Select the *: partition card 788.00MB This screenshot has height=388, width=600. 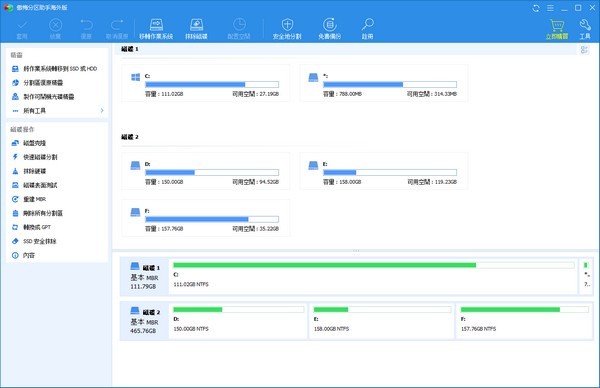click(x=383, y=83)
